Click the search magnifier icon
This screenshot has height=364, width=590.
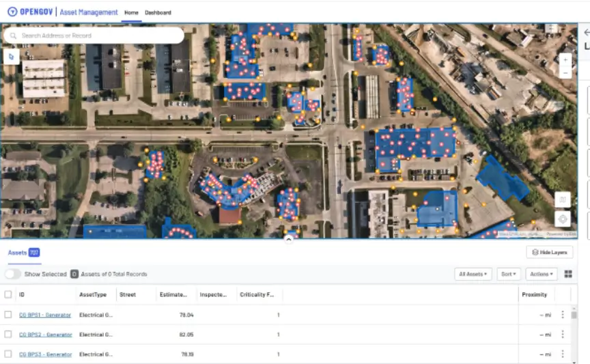(x=13, y=36)
